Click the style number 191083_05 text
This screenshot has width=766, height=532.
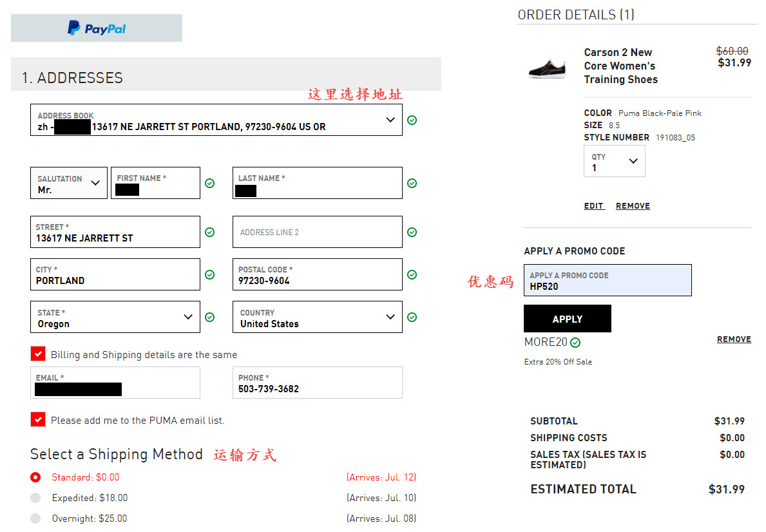(x=675, y=138)
